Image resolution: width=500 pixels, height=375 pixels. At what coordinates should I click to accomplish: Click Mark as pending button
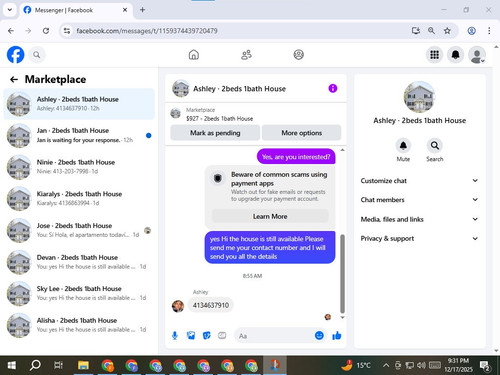[215, 133]
